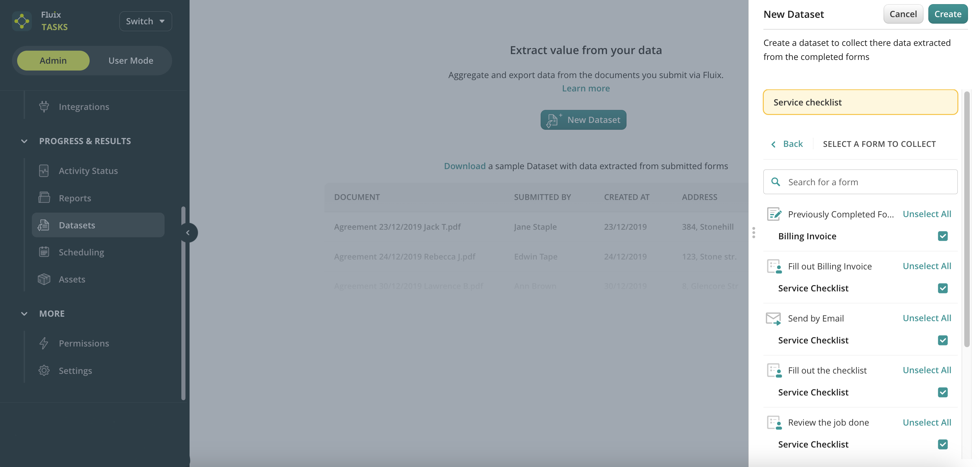Click the Reports folder icon
This screenshot has height=467, width=980.
coord(44,198)
